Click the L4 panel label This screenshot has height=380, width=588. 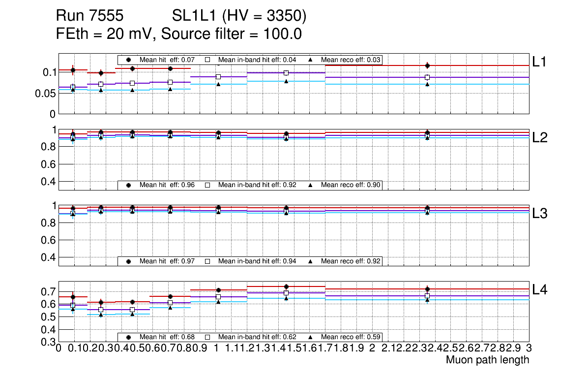[540, 290]
